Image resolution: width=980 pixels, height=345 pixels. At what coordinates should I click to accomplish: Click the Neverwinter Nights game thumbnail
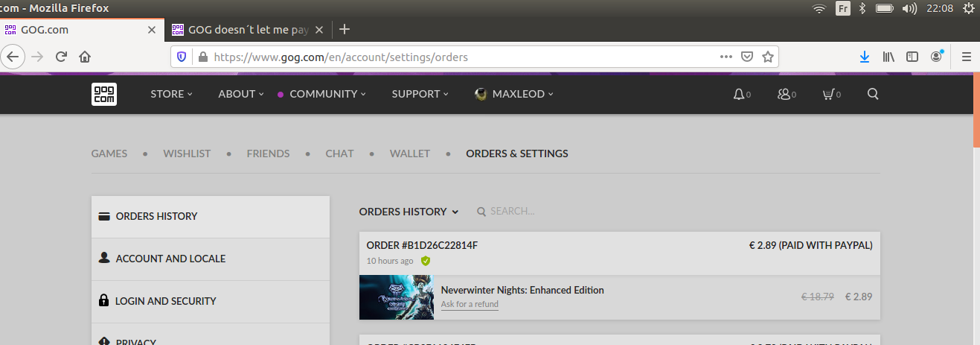(x=396, y=297)
